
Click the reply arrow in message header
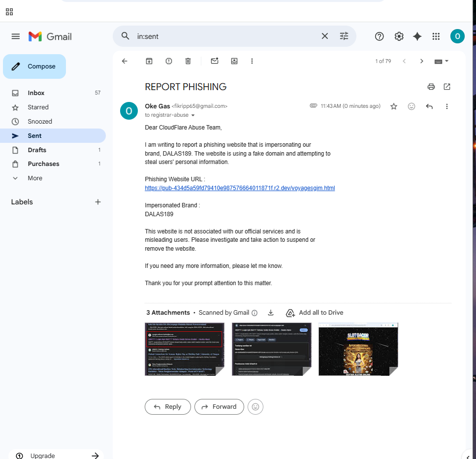[429, 106]
